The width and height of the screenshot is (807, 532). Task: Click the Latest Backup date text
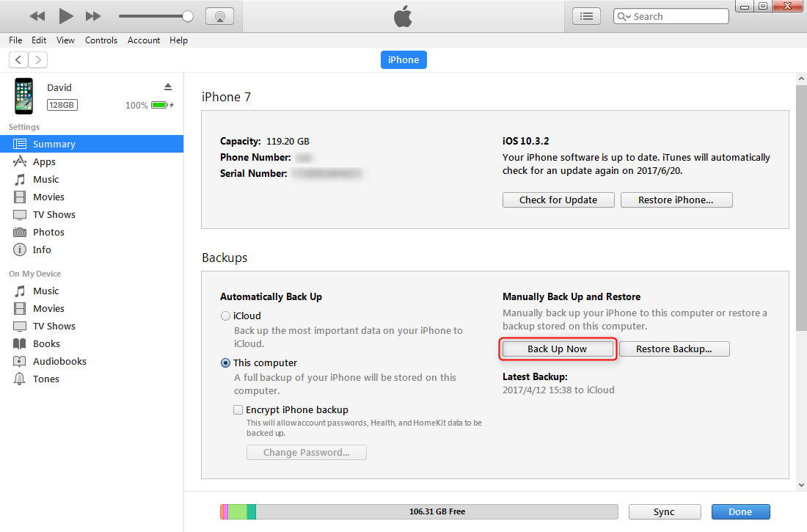coord(558,390)
